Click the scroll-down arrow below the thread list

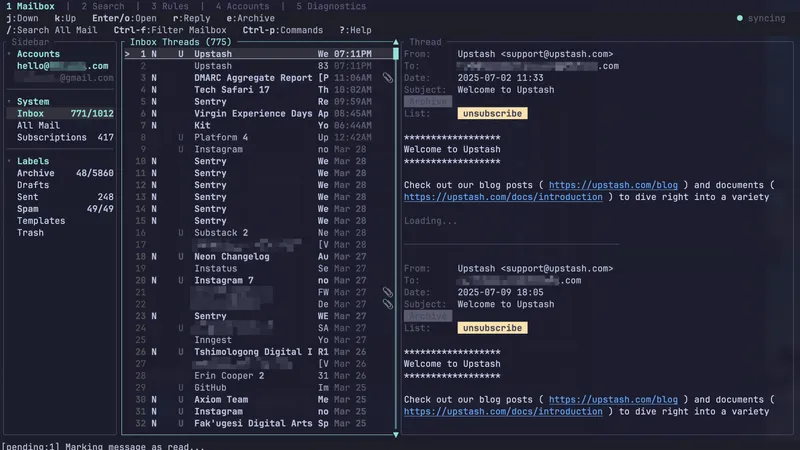coord(396,434)
